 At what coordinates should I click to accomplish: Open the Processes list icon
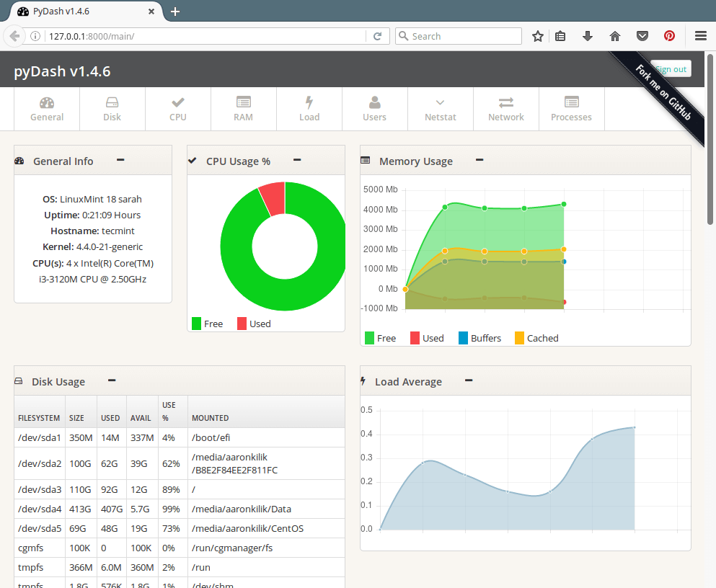571,108
